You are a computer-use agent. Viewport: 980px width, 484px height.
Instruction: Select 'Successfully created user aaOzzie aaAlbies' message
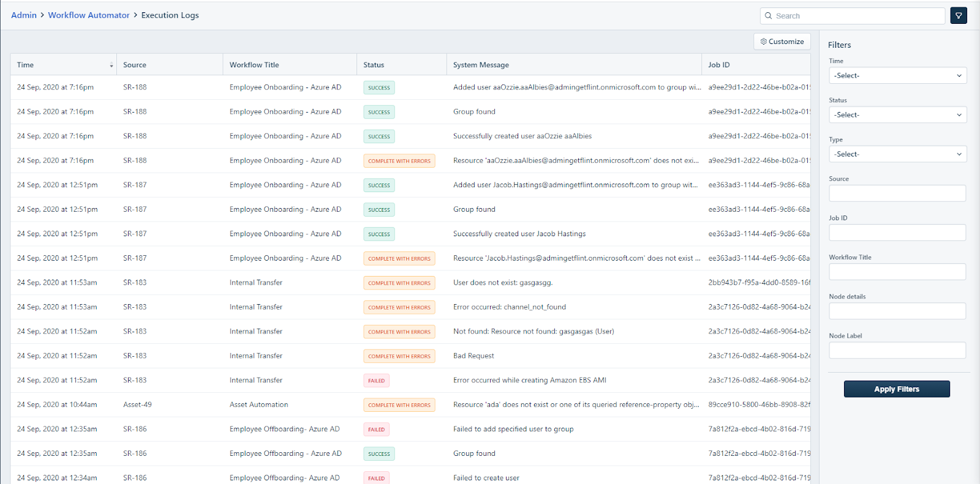pyautogui.click(x=522, y=136)
